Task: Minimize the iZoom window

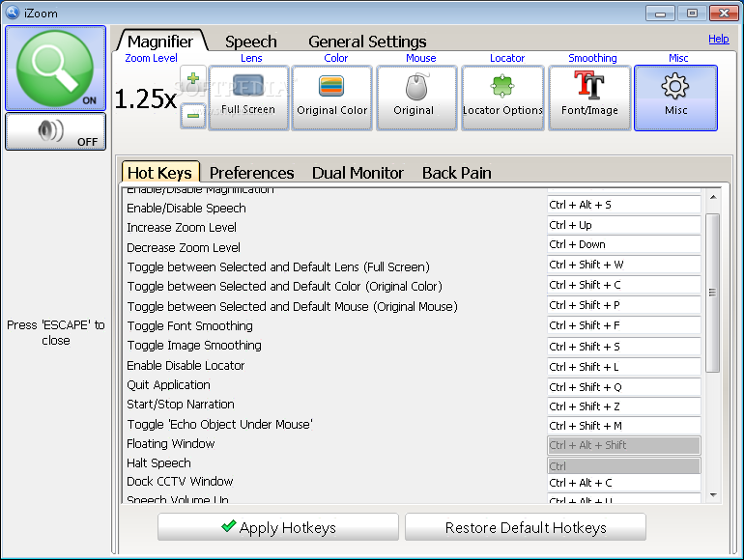Action: pos(660,14)
